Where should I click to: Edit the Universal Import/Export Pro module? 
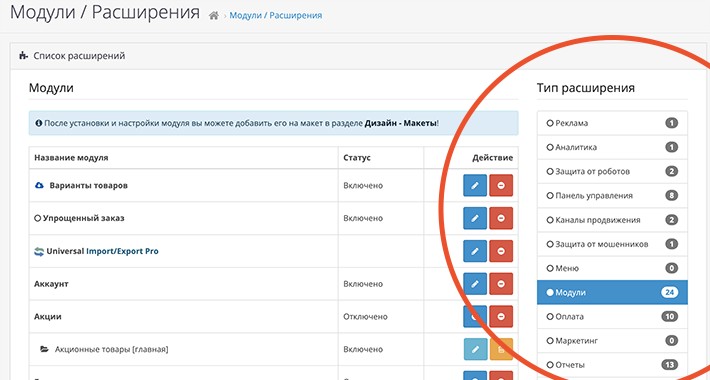click(475, 251)
